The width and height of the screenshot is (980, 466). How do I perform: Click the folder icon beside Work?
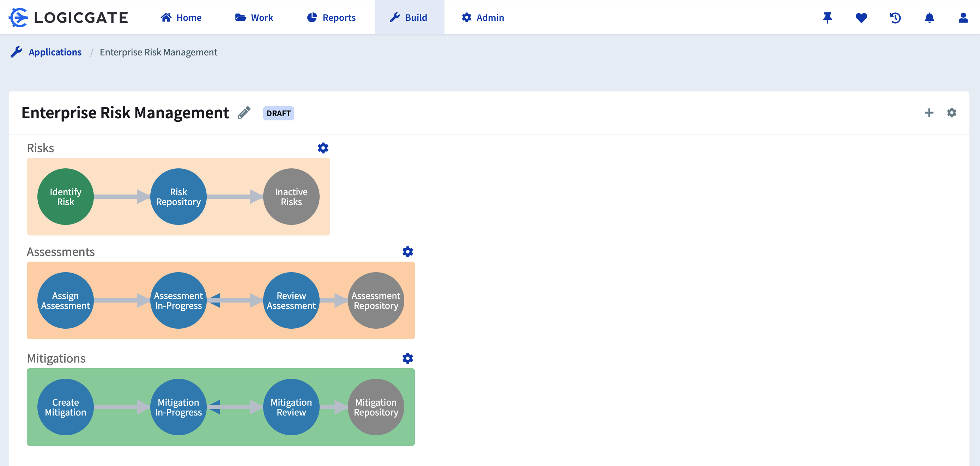241,18
